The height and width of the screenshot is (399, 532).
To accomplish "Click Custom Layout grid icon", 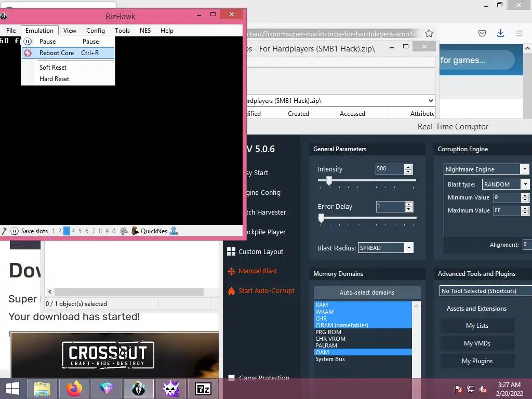I will click(x=231, y=251).
